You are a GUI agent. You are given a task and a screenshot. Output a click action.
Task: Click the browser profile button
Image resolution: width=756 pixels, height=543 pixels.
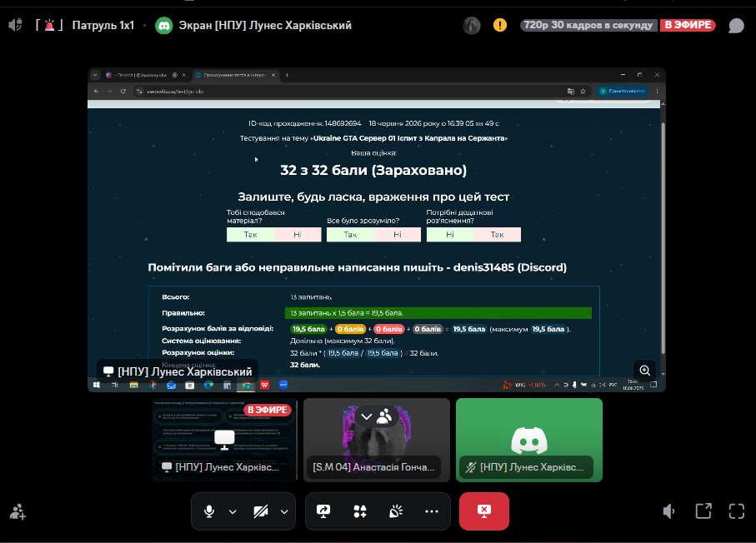point(623,91)
